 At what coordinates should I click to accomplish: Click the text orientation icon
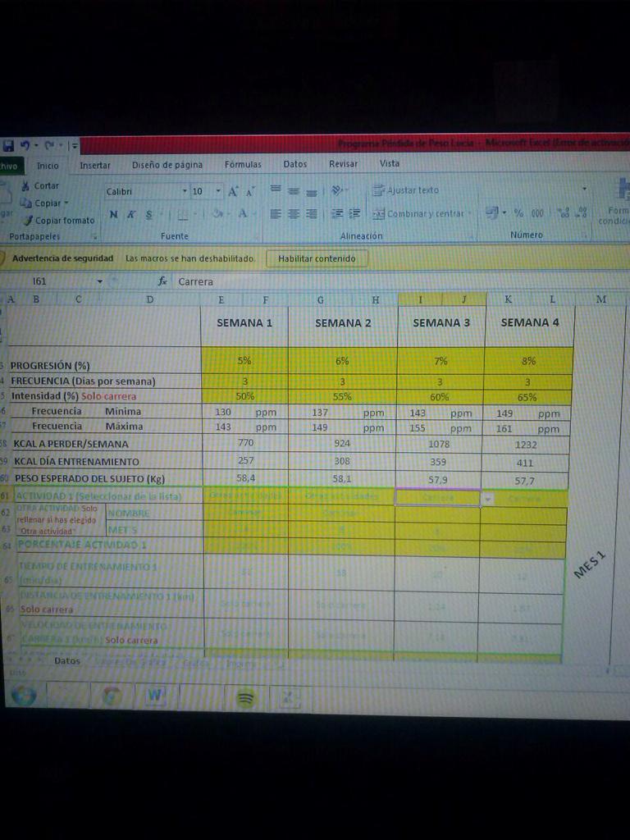click(337, 190)
